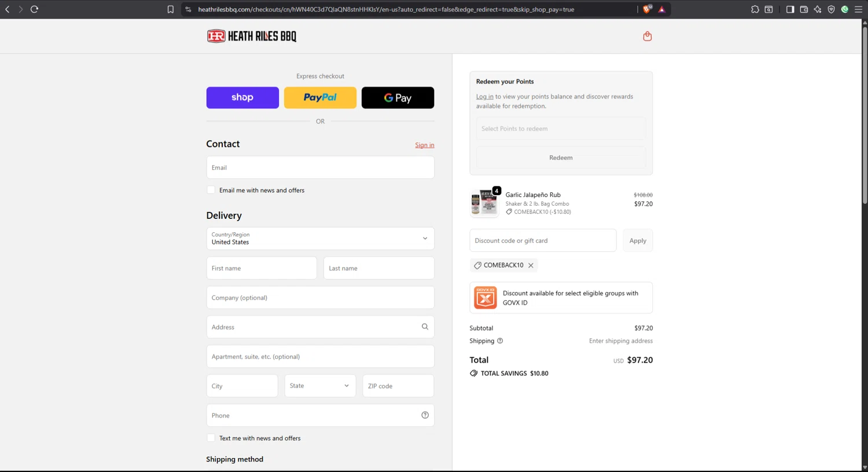Open site settings icon in address bar

pos(188,9)
